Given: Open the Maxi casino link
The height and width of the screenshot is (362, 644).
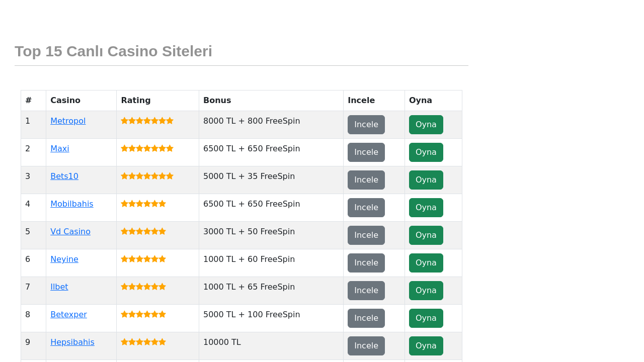Looking at the screenshot, I should click(x=60, y=149).
